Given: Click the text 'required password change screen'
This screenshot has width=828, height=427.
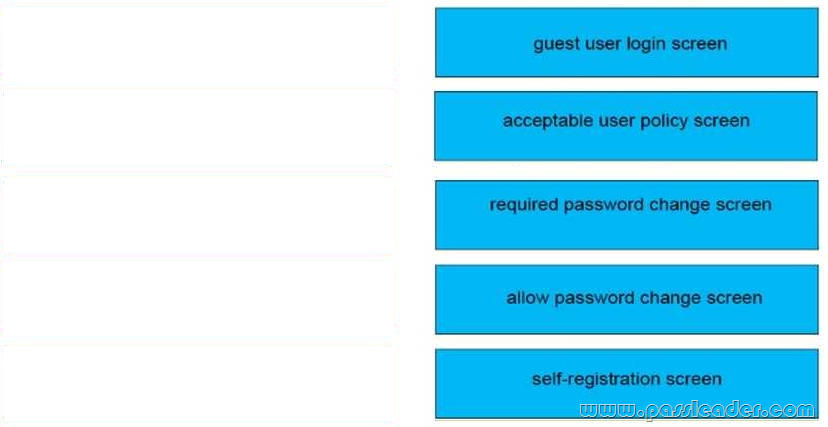Looking at the screenshot, I should (x=631, y=204).
